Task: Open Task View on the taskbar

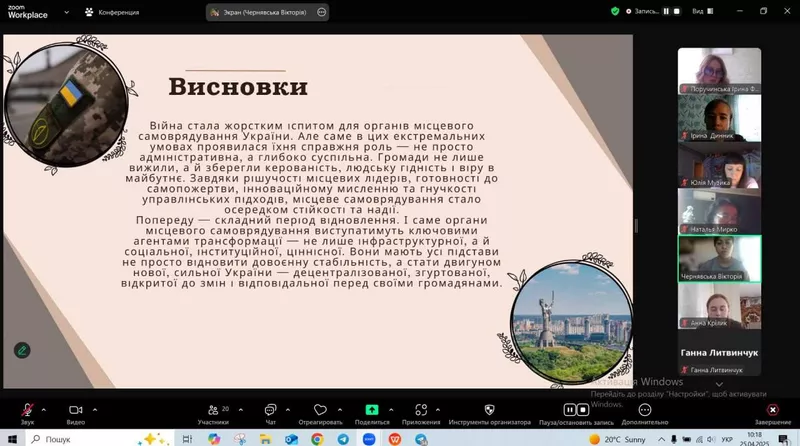Action: pos(187,439)
